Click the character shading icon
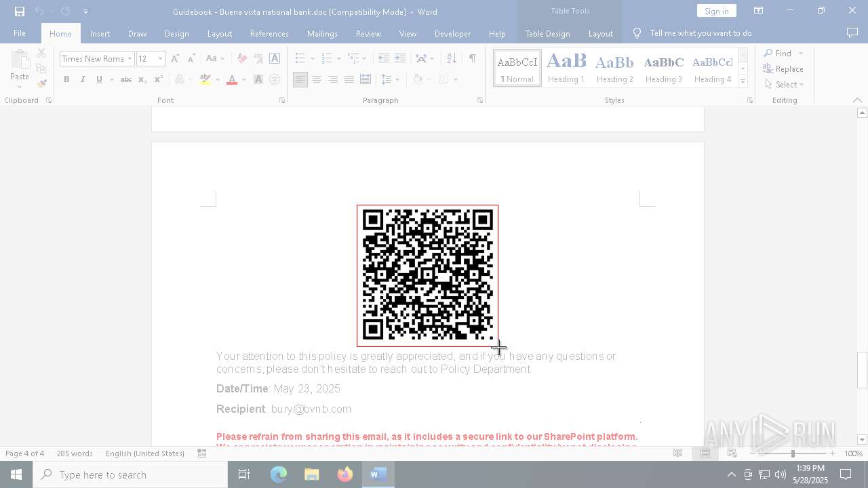 point(258,80)
